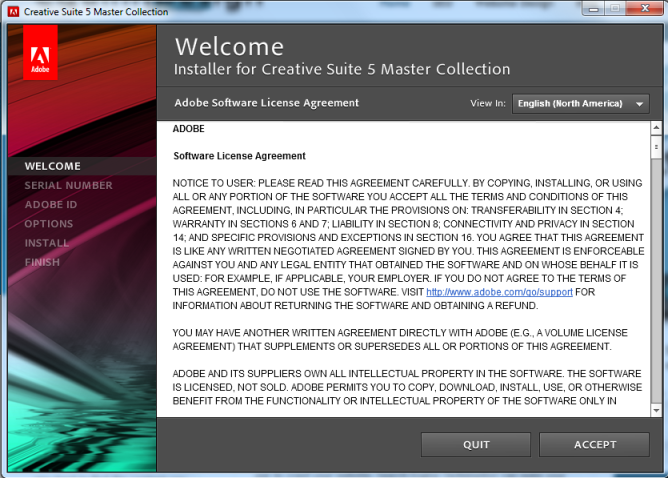Close the Creative Suite 5 installer window
The image size is (668, 478).
[x=645, y=10]
